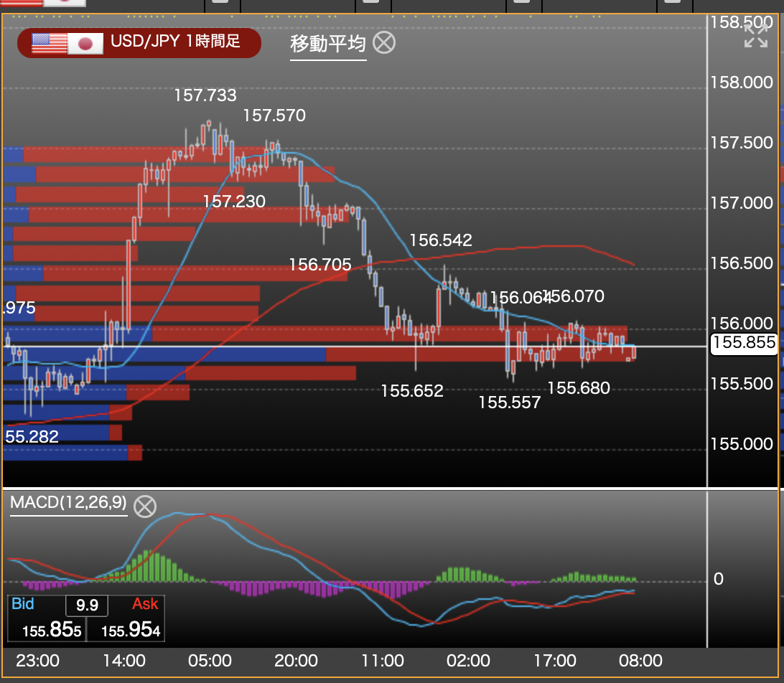The width and height of the screenshot is (784, 683).
Task: Click the 156.542 price label on the chart
Action: (440, 240)
